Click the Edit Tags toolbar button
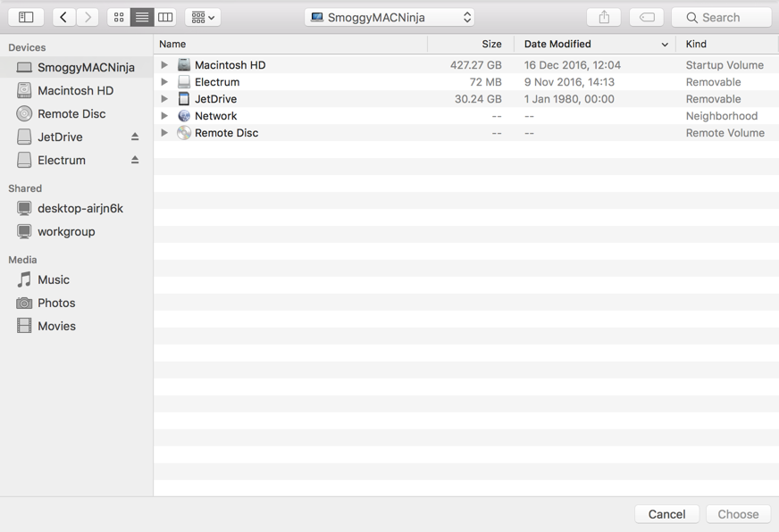 coord(647,17)
